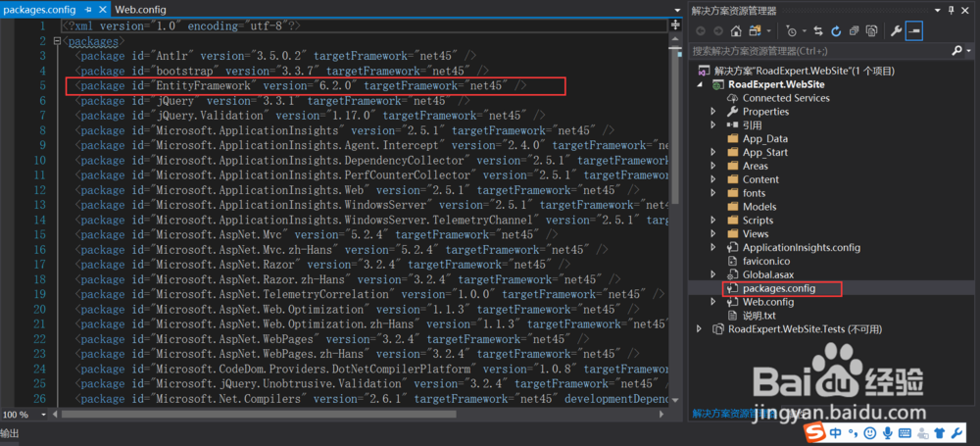This screenshot has width=980, height=446.
Task: Expand the RoadExpert.WebSite.Tests project
Action: [700, 329]
